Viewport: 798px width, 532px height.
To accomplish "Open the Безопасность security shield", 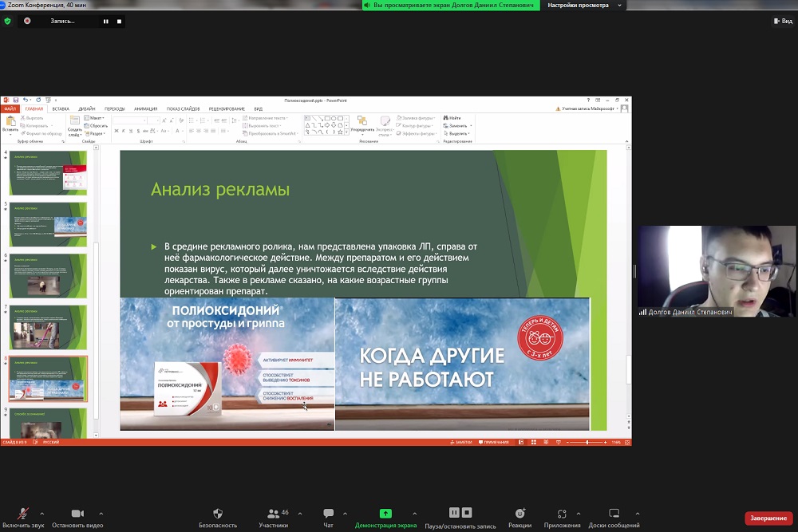I will click(x=218, y=514).
